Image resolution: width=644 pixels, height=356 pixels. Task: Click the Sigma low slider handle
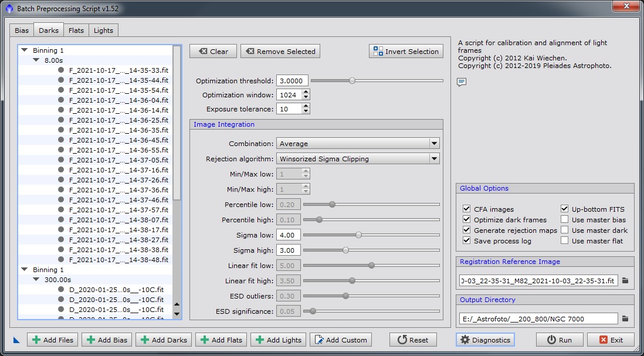coord(358,235)
